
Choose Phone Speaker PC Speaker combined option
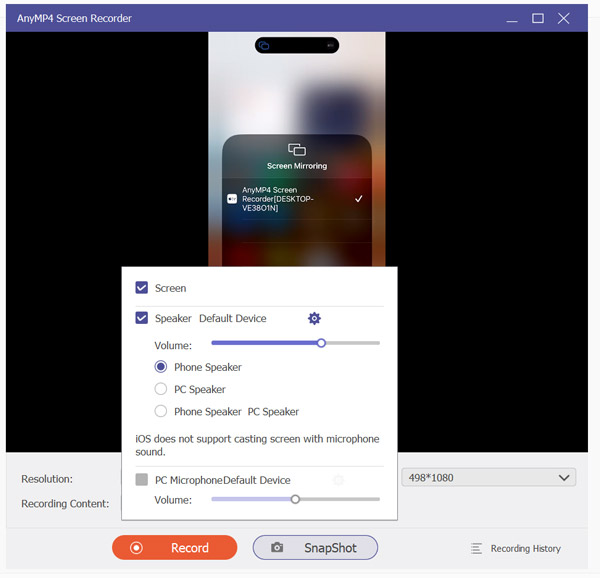click(161, 411)
